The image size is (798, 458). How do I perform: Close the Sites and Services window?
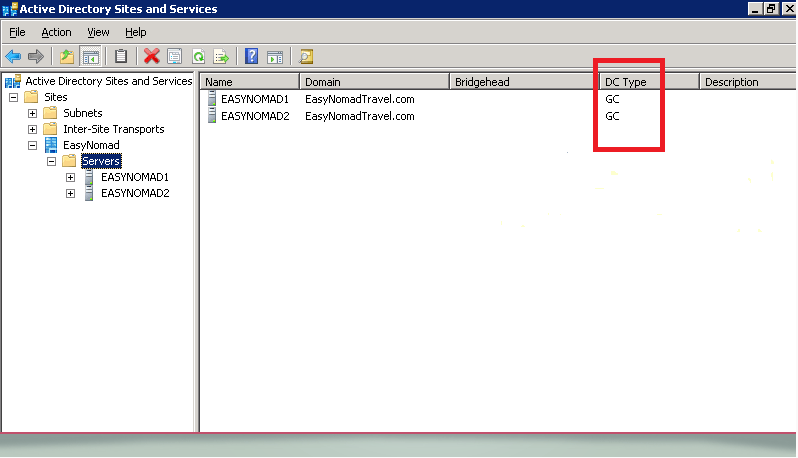point(789,9)
